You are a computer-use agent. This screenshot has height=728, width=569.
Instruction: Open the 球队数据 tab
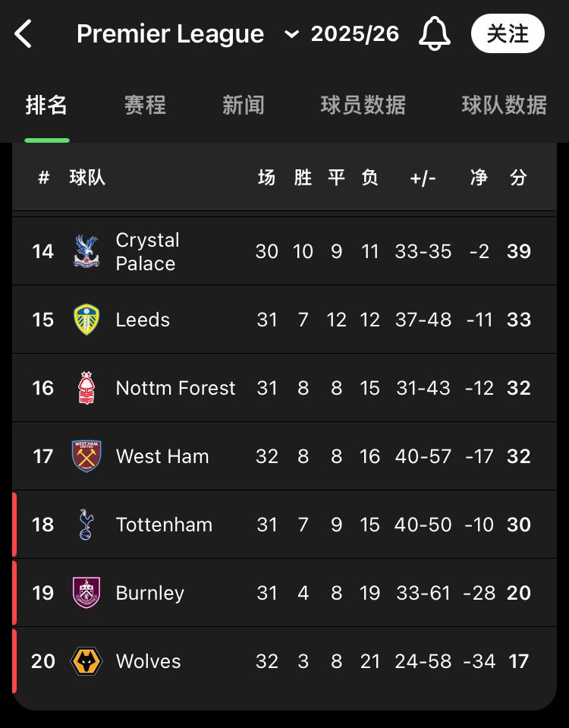pyautogui.click(x=504, y=105)
